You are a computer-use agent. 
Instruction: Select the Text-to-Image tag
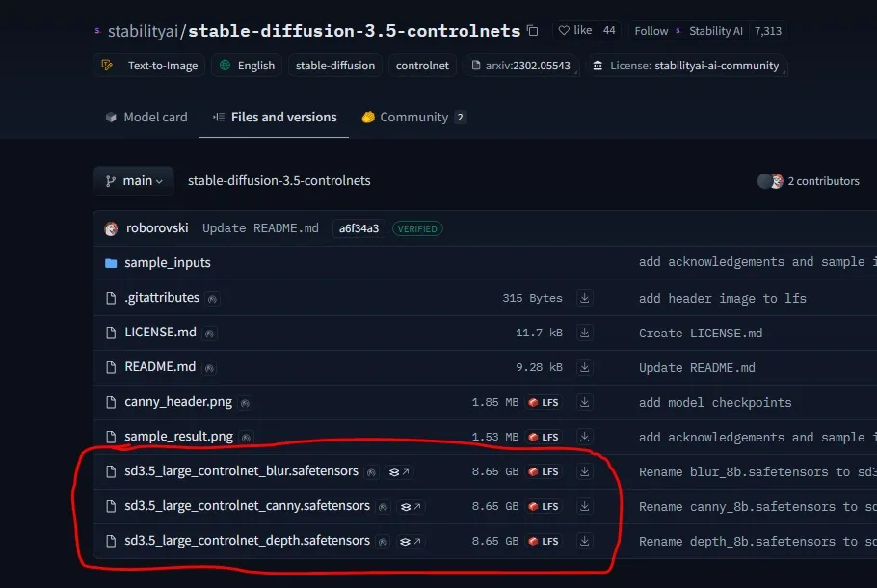coord(148,66)
